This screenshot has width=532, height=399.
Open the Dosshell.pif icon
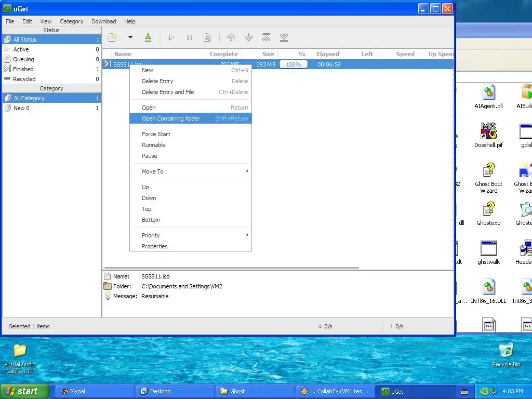click(x=488, y=136)
